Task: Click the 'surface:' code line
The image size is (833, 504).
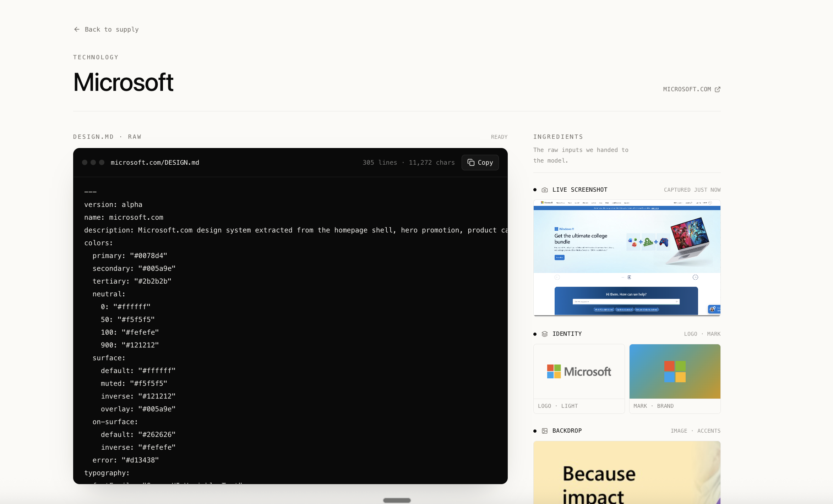Action: click(109, 358)
